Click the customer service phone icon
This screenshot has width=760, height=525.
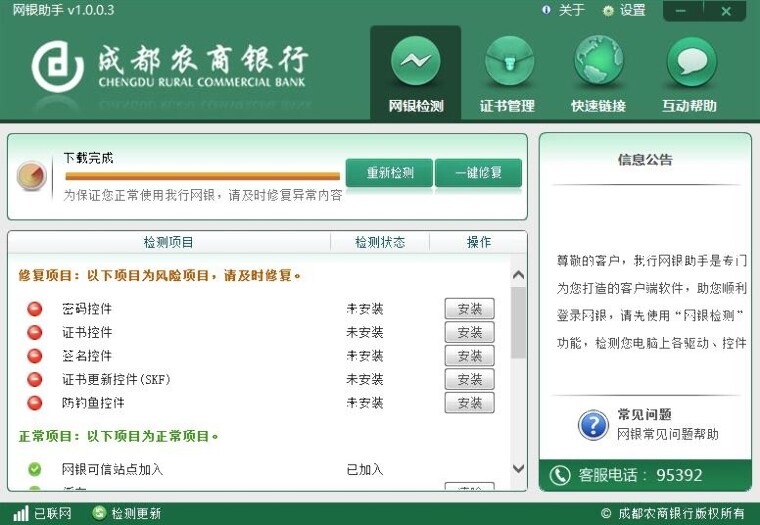tap(559, 475)
